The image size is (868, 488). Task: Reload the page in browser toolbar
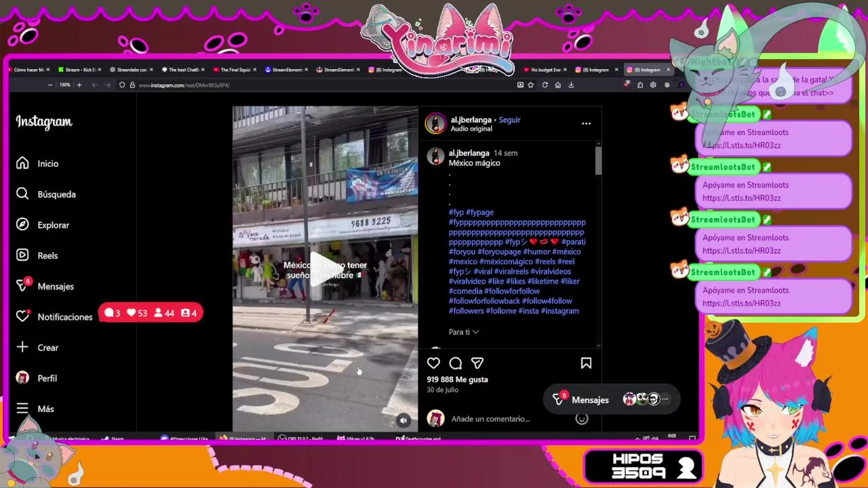(x=545, y=85)
